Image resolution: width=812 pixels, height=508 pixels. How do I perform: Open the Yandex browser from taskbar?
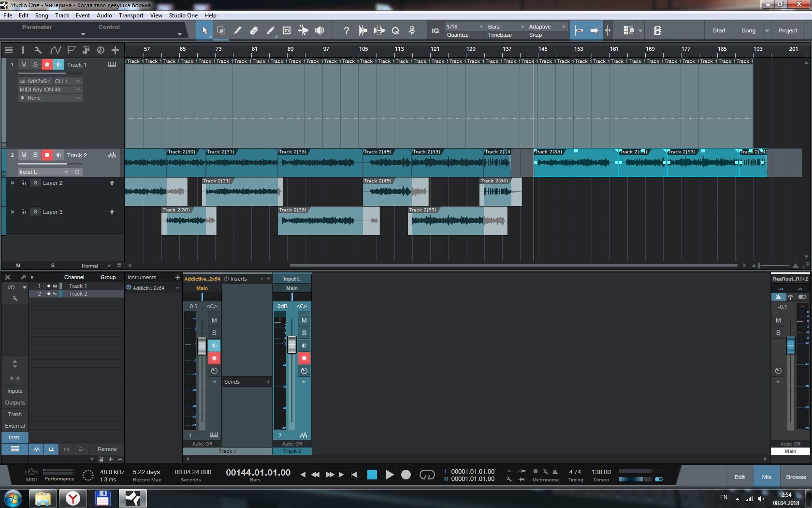pos(73,498)
